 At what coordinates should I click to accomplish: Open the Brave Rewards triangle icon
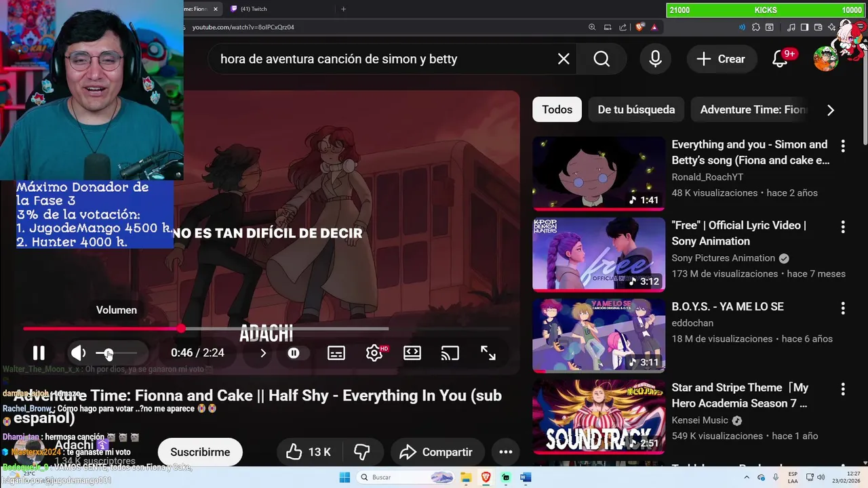(x=654, y=27)
